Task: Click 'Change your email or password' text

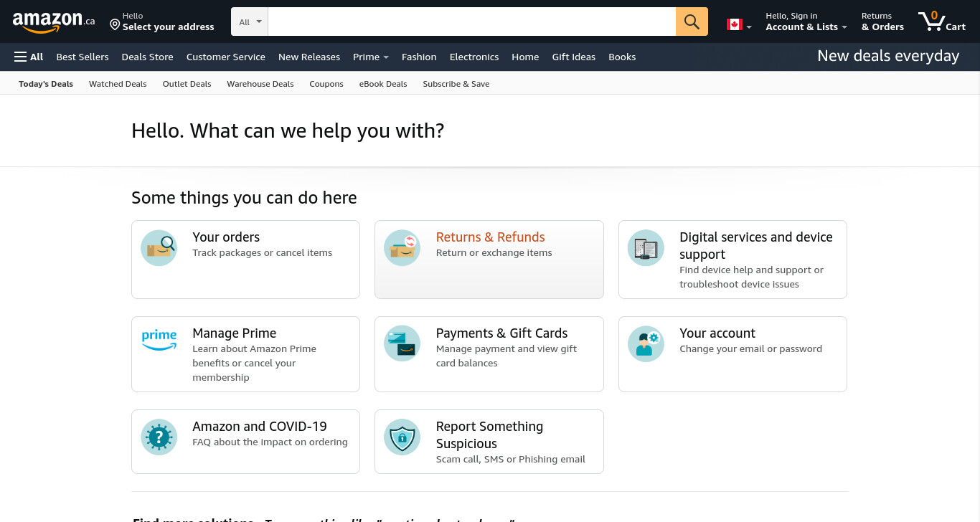Action: [751, 348]
